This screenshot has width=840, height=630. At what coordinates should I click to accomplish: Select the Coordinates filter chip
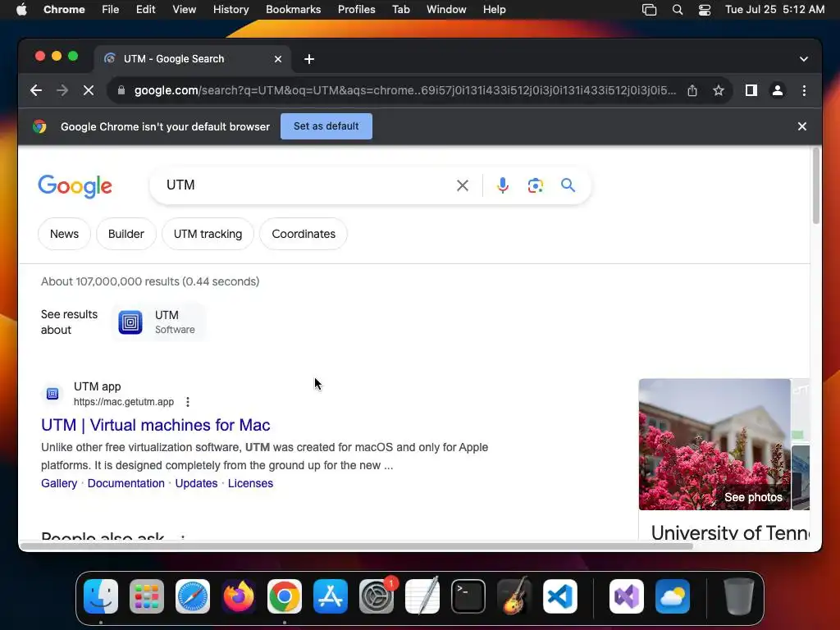[304, 234]
